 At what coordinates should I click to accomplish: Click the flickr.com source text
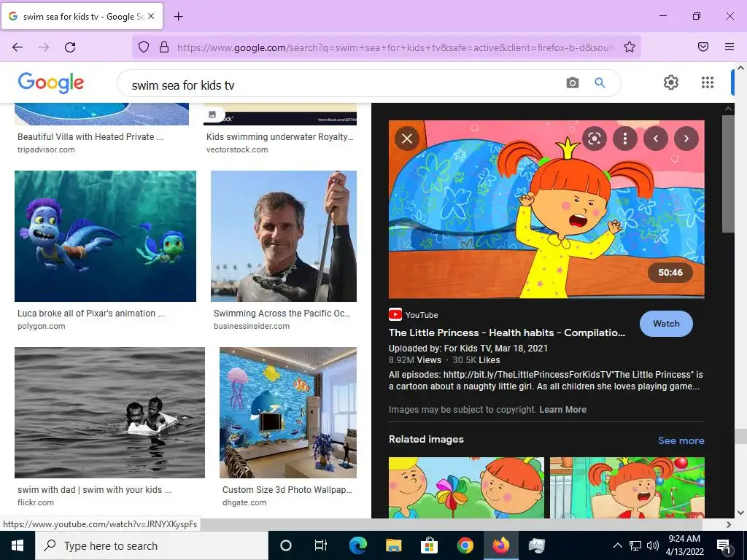coord(36,502)
